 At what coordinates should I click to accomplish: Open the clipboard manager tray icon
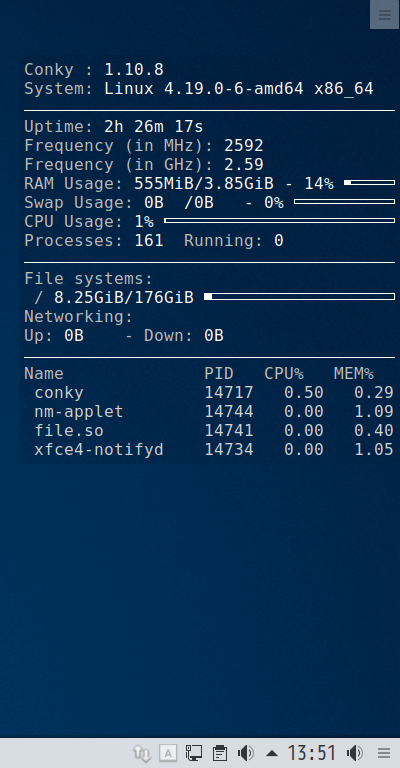coord(220,753)
